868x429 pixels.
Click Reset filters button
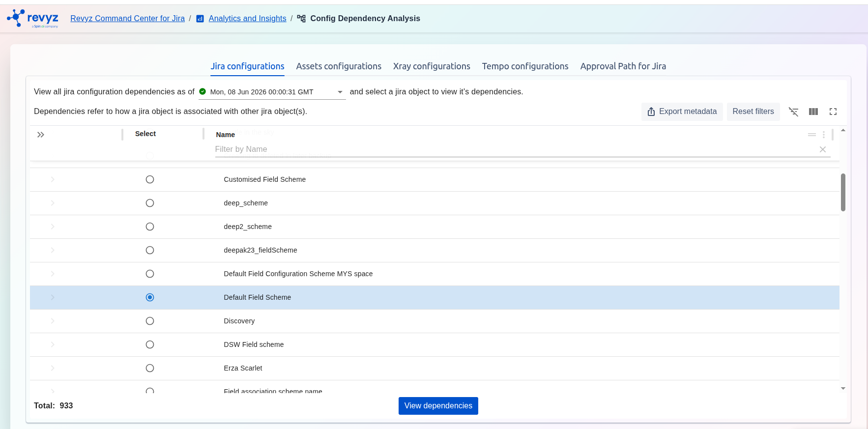click(x=753, y=112)
